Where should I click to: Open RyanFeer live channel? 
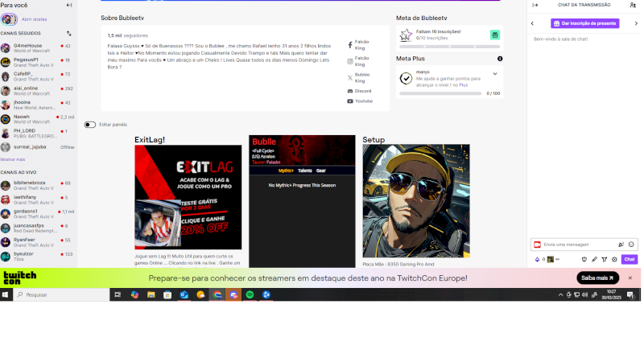(38, 242)
